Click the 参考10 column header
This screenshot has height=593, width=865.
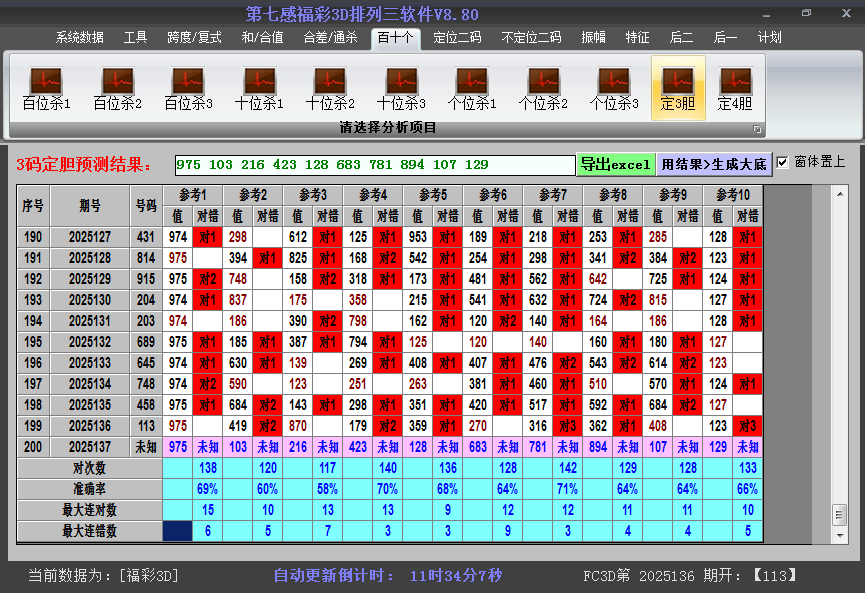(x=733, y=195)
